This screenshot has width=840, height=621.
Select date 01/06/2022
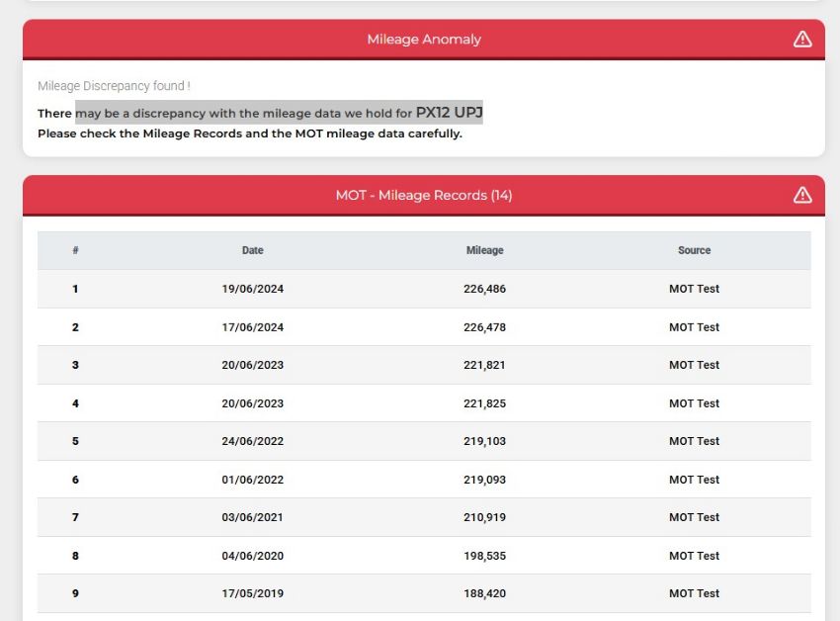coord(252,480)
